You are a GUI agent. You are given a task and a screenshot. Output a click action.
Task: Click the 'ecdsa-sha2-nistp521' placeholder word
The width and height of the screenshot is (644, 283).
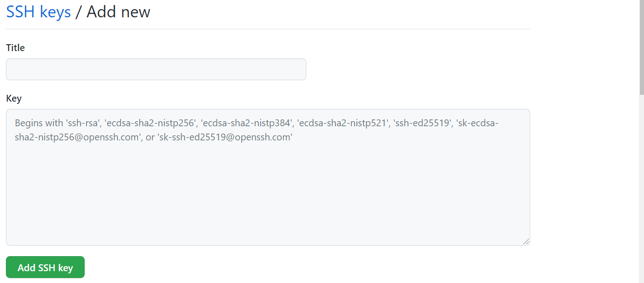343,123
